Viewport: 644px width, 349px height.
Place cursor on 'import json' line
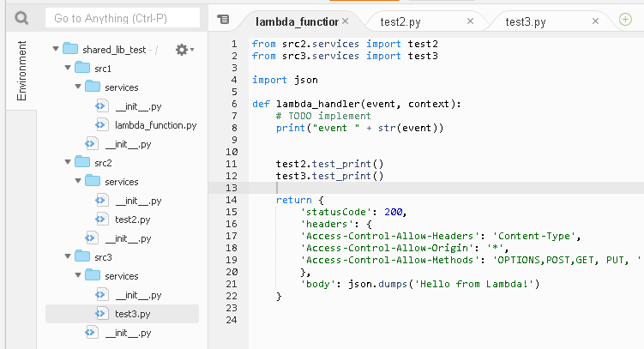(285, 80)
